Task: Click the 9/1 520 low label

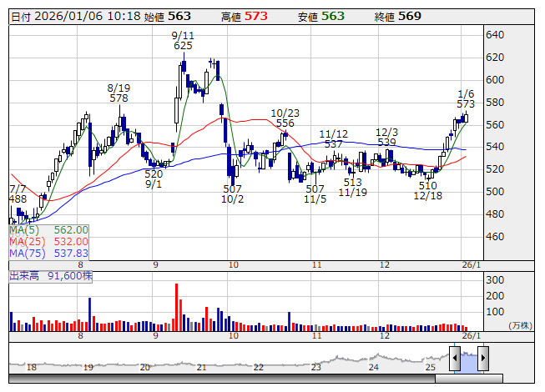Action: click(154, 178)
